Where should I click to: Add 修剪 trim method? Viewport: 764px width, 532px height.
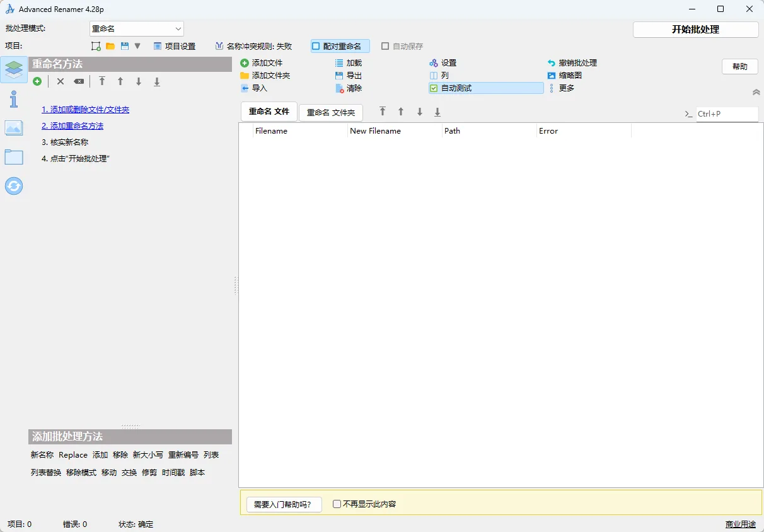149,473
